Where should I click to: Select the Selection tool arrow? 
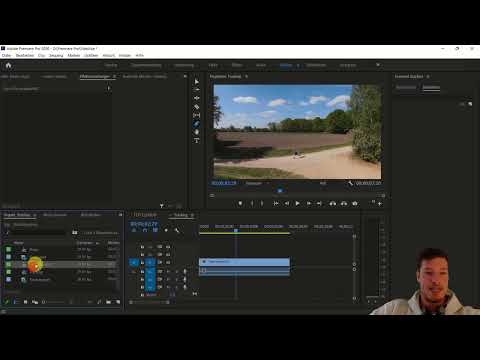tap(197, 82)
